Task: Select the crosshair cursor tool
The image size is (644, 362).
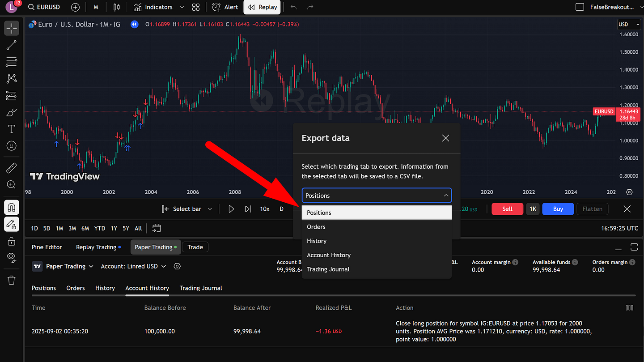Action: tap(12, 28)
